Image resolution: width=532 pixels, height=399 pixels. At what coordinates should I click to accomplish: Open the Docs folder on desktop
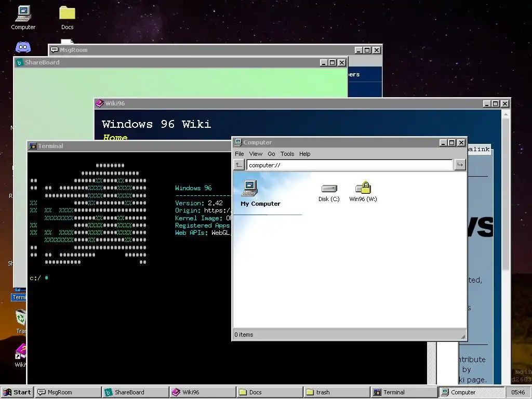pos(67,18)
